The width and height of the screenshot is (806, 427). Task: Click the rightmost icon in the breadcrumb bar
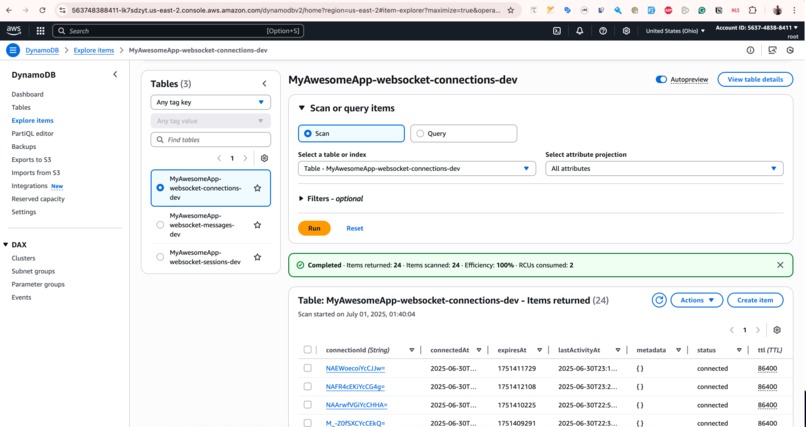790,50
